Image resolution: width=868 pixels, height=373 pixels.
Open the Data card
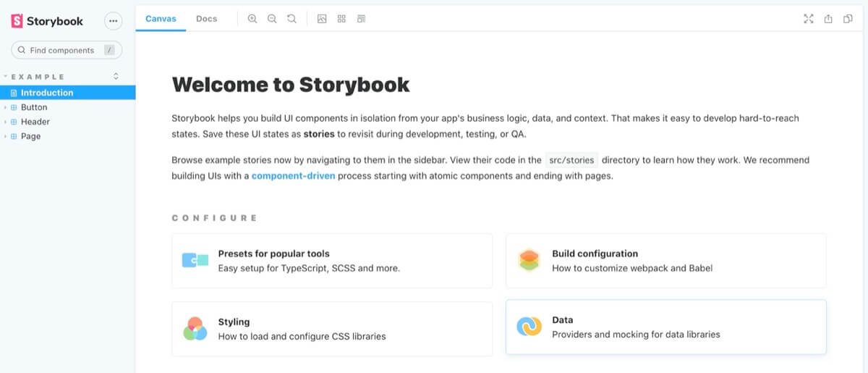pyautogui.click(x=665, y=327)
